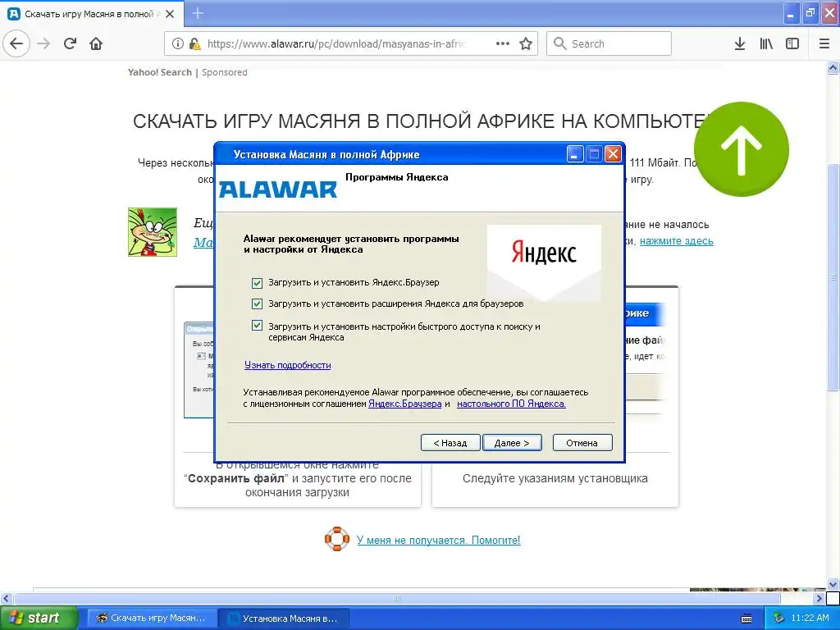Click the Следуйте указаниям установщика text
The height and width of the screenshot is (630, 840).
(555, 478)
